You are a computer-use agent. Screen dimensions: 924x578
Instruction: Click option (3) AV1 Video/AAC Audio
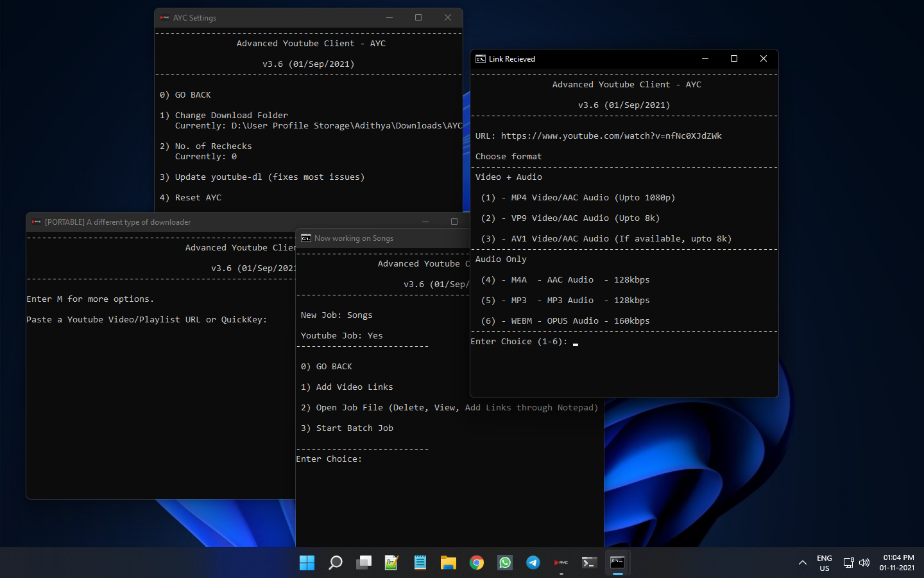pyautogui.click(x=606, y=239)
